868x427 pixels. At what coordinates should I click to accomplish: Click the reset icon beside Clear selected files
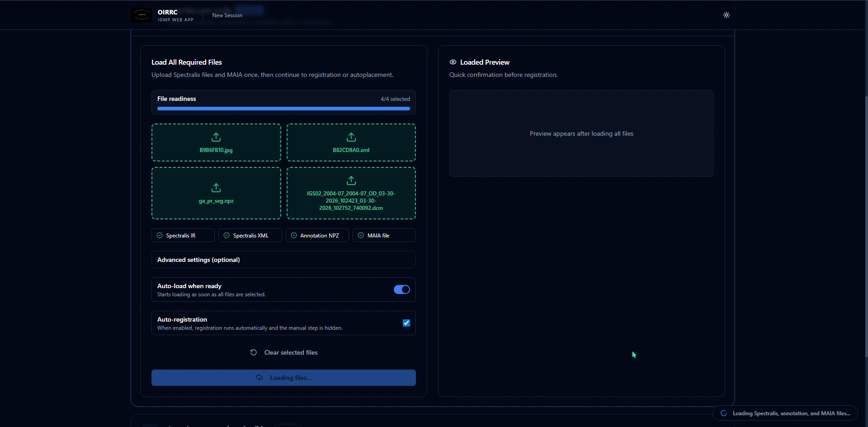point(254,352)
